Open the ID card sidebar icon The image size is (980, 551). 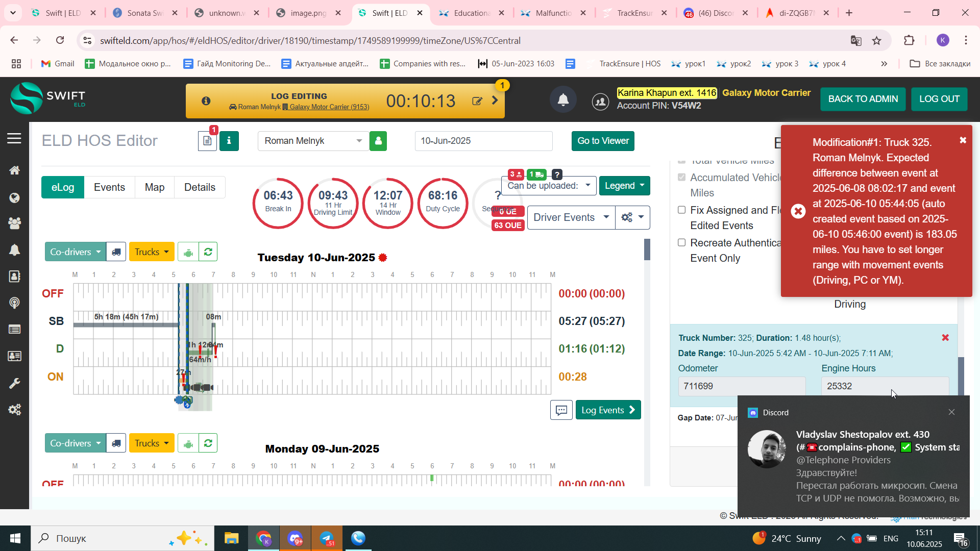14,356
